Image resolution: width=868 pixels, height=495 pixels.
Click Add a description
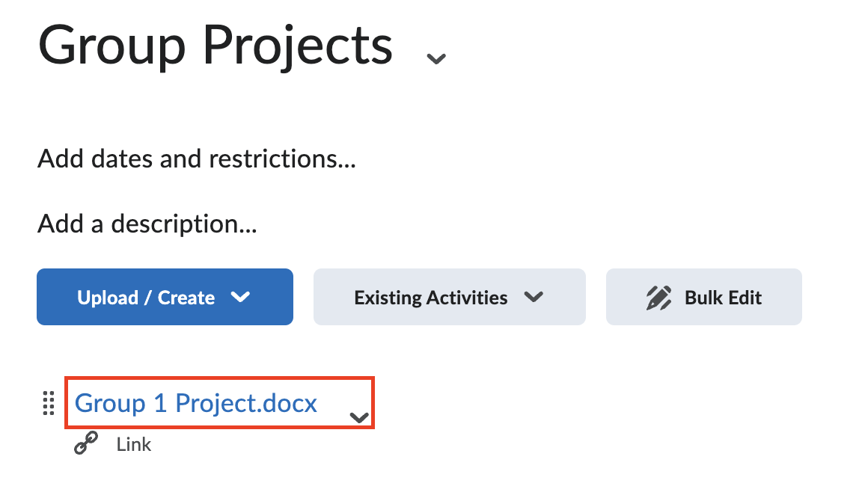tap(147, 224)
